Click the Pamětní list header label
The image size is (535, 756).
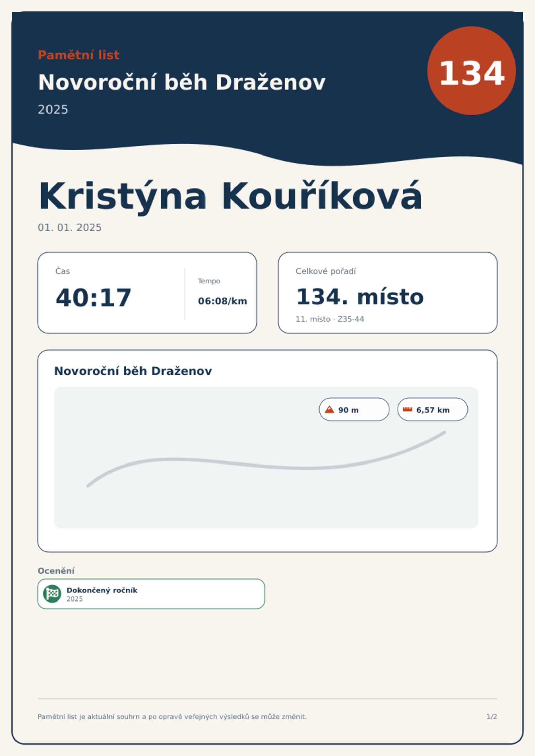point(79,55)
